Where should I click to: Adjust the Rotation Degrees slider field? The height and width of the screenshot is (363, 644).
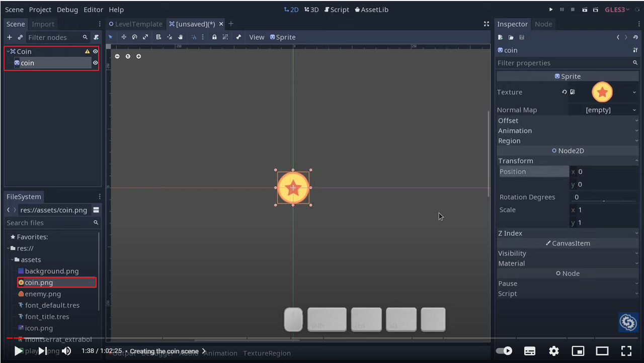click(x=604, y=197)
